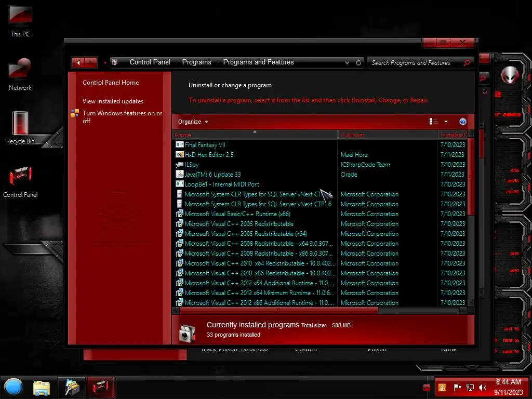Screen dimensions: 532x399
Task: Click Control Panel in the breadcrumb
Action: [150, 62]
